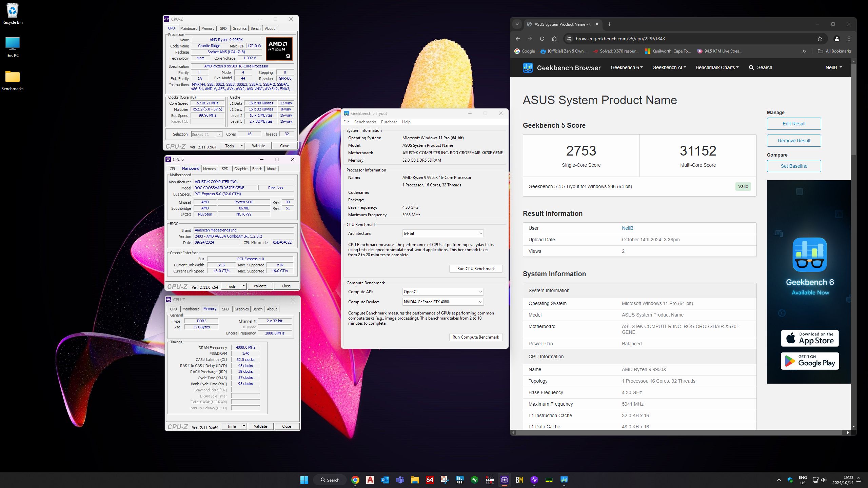
Task: Open Socket #1 selection dropdown in CPU-Z
Action: pos(206,135)
